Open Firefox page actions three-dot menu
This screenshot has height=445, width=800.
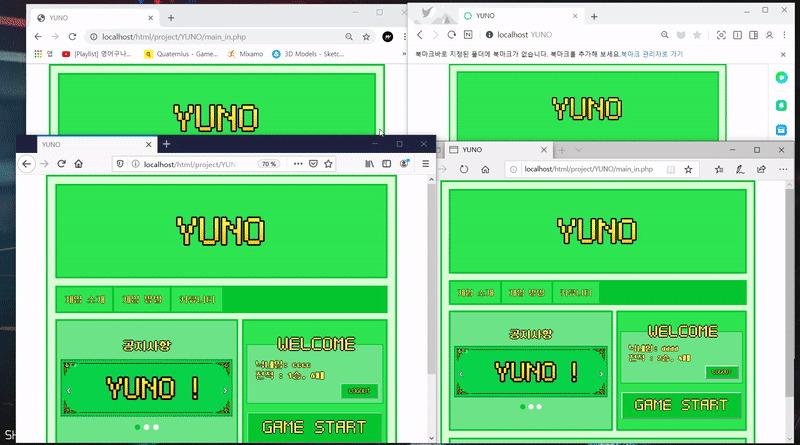(298, 164)
